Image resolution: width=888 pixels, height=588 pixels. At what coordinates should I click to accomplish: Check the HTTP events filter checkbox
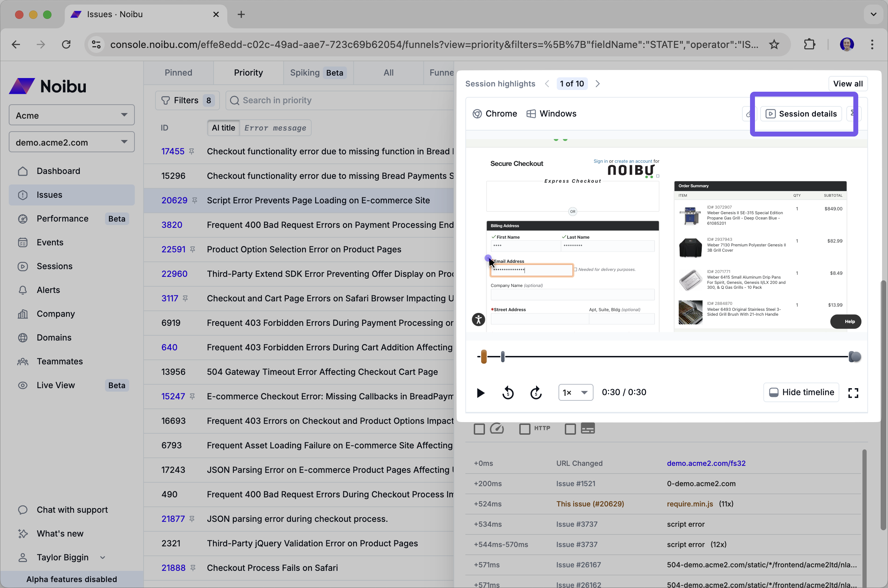click(525, 429)
